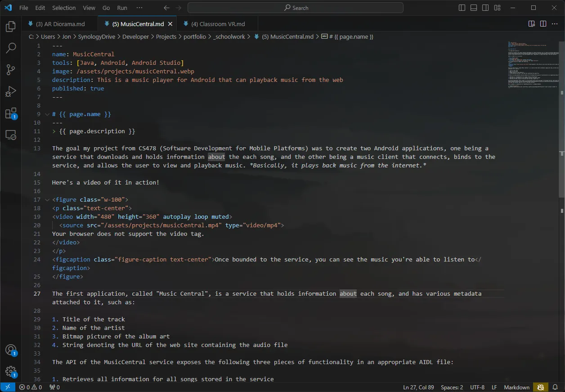Change indentation via 'Spaces: 2'

tap(452, 387)
